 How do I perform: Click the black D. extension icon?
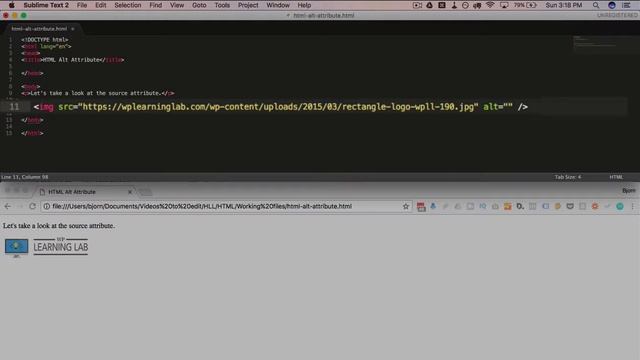520,206
